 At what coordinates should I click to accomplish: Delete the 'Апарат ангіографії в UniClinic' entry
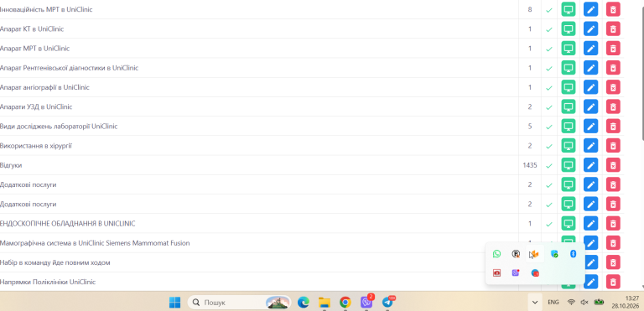pyautogui.click(x=613, y=87)
